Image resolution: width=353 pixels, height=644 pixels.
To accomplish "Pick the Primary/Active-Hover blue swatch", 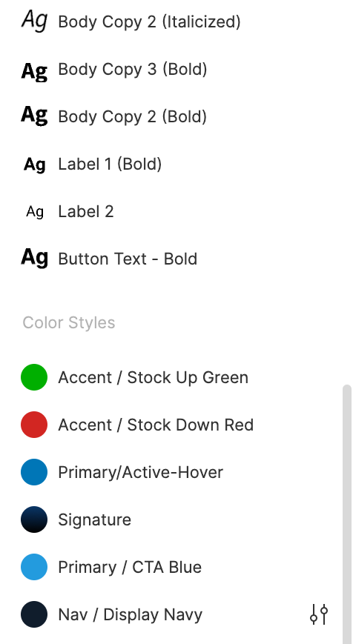I will pos(34,472).
